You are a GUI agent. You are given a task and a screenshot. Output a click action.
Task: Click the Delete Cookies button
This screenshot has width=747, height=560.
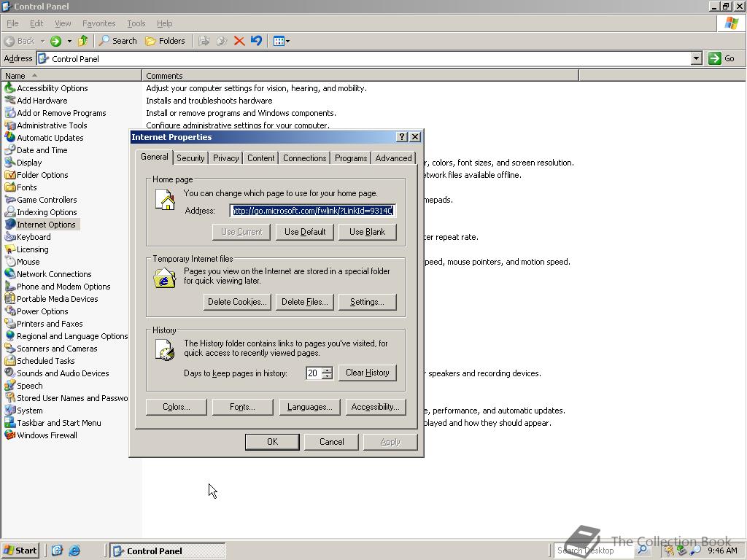point(237,302)
